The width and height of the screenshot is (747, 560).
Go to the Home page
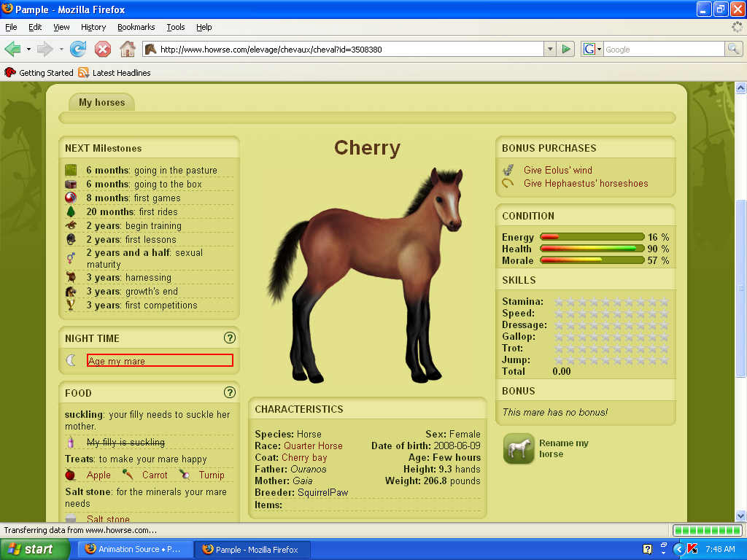click(127, 49)
